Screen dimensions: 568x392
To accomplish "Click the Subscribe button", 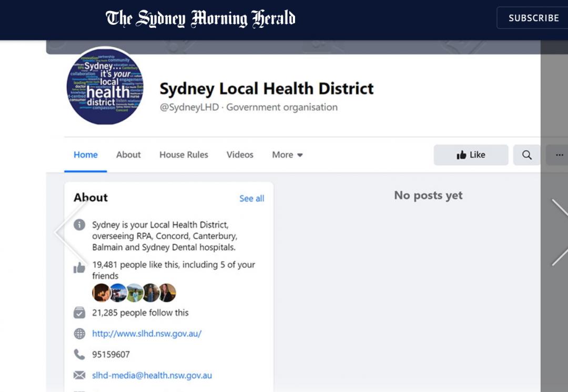I will [533, 17].
